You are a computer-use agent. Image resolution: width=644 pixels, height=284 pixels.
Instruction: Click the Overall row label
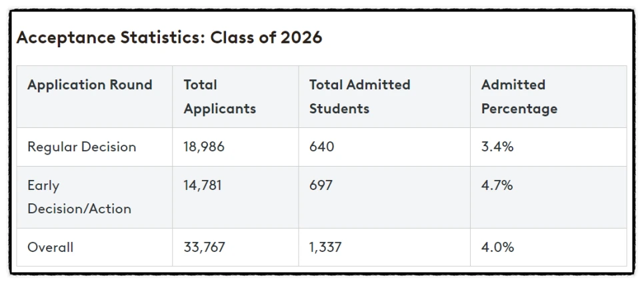(51, 247)
